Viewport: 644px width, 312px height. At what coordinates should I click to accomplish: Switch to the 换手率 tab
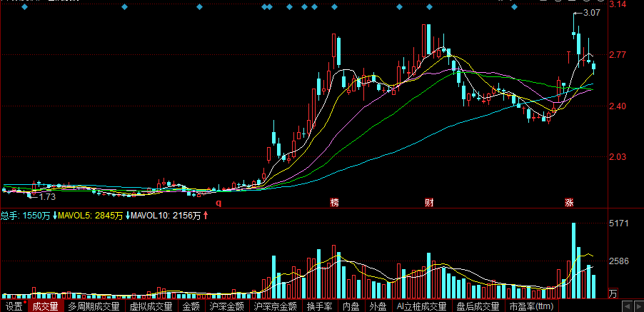pyautogui.click(x=320, y=306)
